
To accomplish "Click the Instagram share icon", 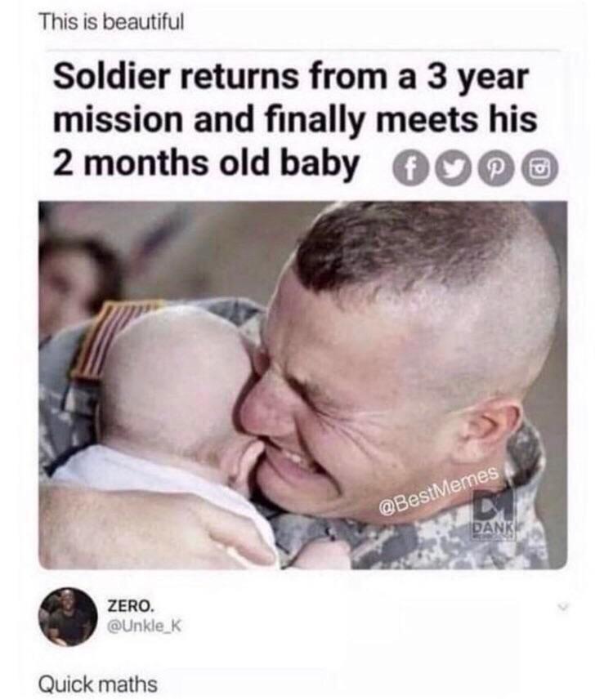I will pos(539,168).
